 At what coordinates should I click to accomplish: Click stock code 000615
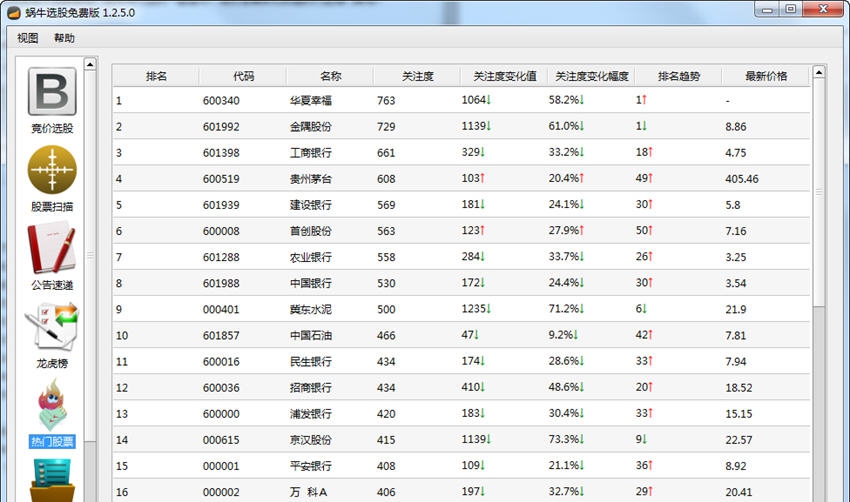click(x=221, y=440)
